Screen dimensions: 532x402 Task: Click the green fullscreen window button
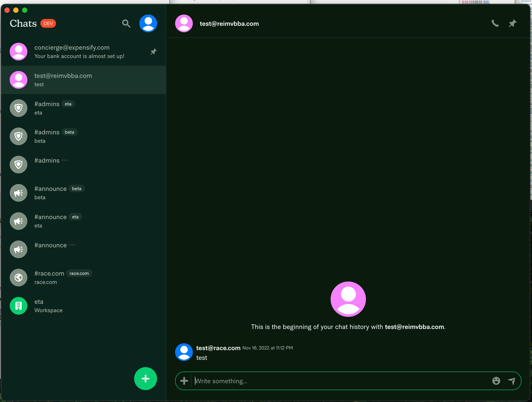25,10
